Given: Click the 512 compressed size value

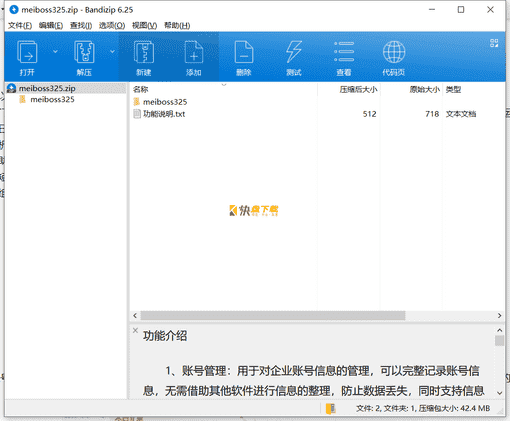Looking at the screenshot, I should (369, 114).
